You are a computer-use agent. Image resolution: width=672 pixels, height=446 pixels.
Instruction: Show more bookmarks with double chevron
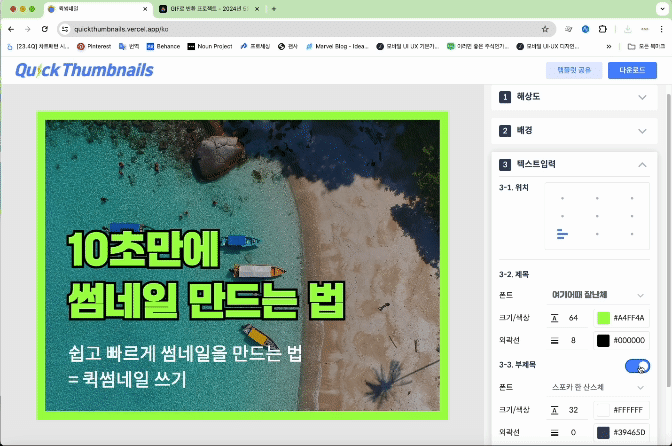(x=609, y=46)
